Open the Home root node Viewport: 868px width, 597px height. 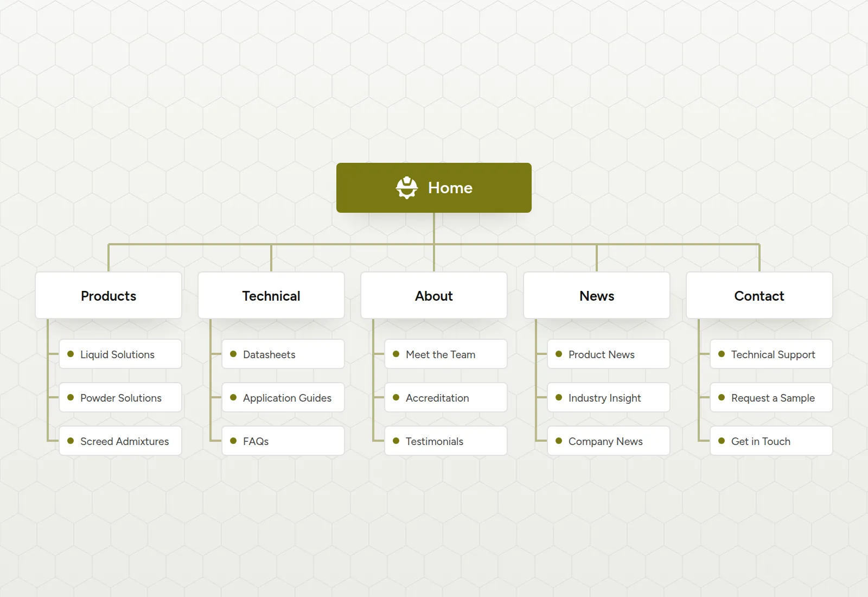coord(434,188)
